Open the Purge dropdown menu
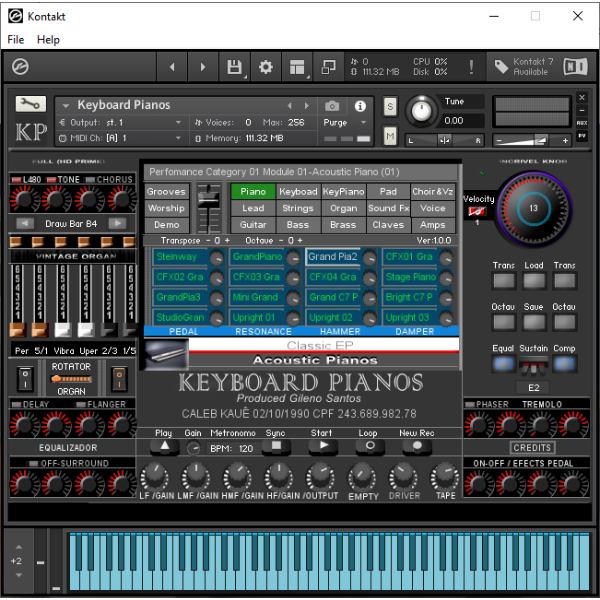 [x=345, y=122]
